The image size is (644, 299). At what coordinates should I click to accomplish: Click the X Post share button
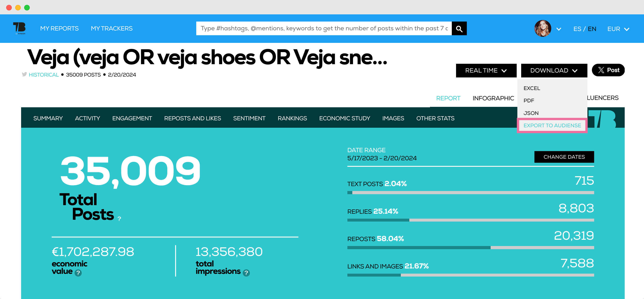point(609,70)
